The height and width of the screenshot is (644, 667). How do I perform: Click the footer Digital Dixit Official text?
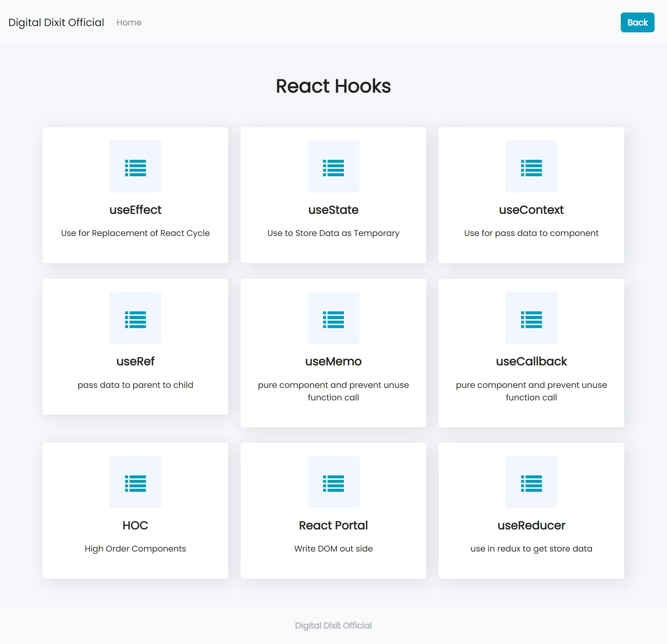coord(333,626)
